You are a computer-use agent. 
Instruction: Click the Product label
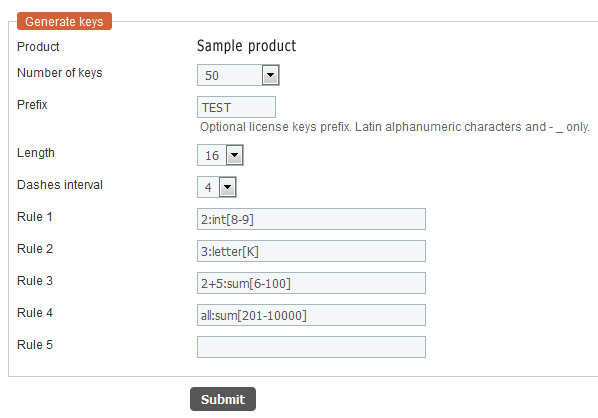38,47
